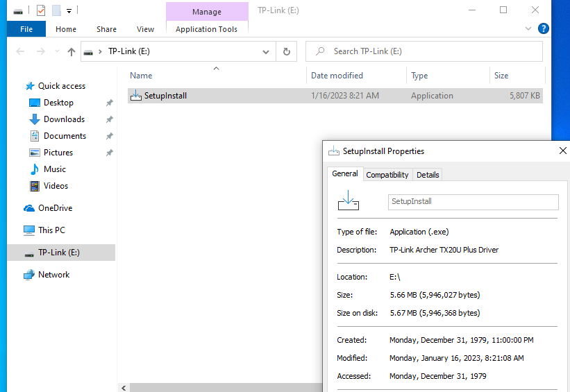Open Pictures in the navigation pane

tap(58, 153)
